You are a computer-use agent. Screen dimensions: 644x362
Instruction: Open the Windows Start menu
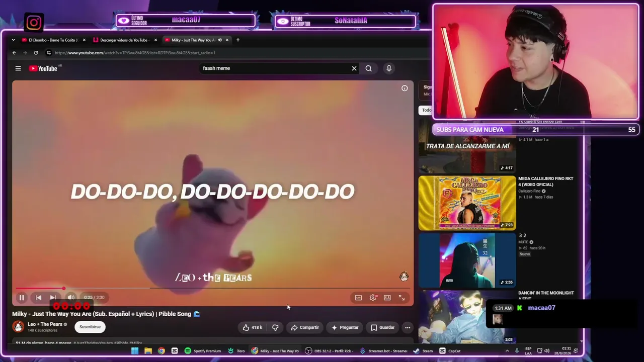coord(135,351)
